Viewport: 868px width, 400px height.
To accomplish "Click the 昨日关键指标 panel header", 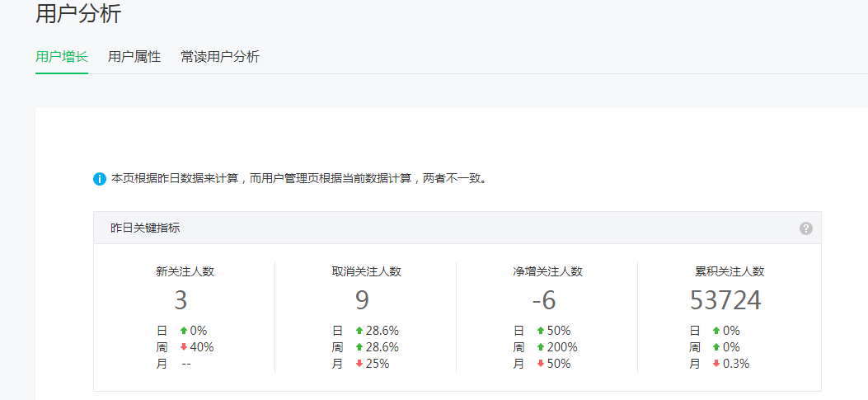I will click(x=145, y=228).
